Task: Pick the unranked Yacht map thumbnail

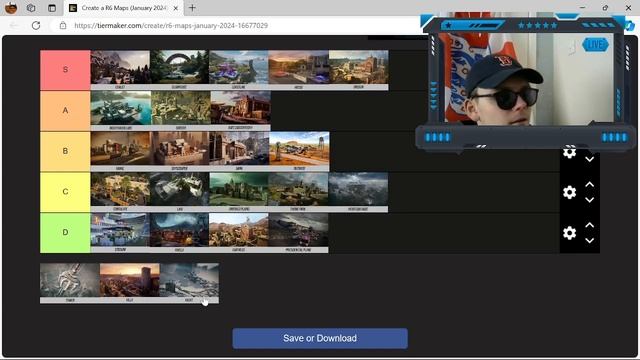Action: coord(189,283)
